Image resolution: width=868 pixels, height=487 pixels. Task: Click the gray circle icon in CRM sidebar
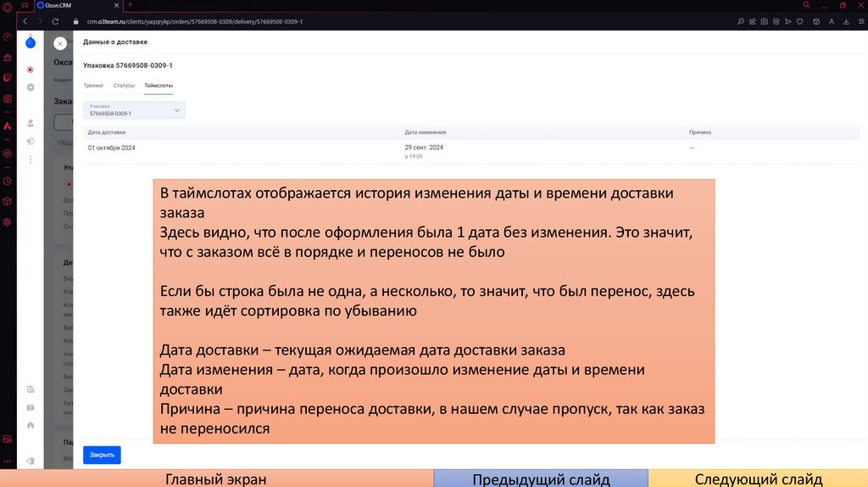coord(31,87)
